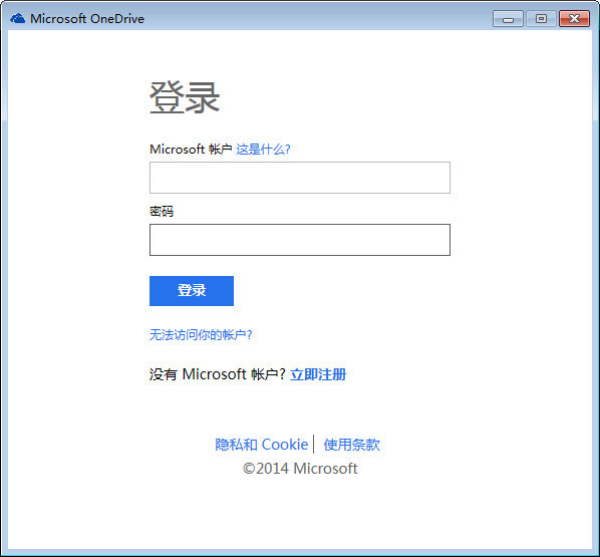The width and height of the screenshot is (600, 557).
Task: Click the 登录 page heading
Action: pos(184,98)
